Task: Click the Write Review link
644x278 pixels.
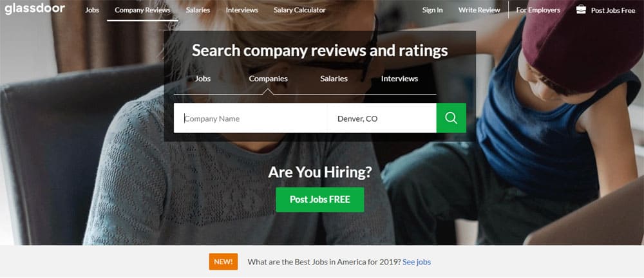Action: pyautogui.click(x=479, y=10)
